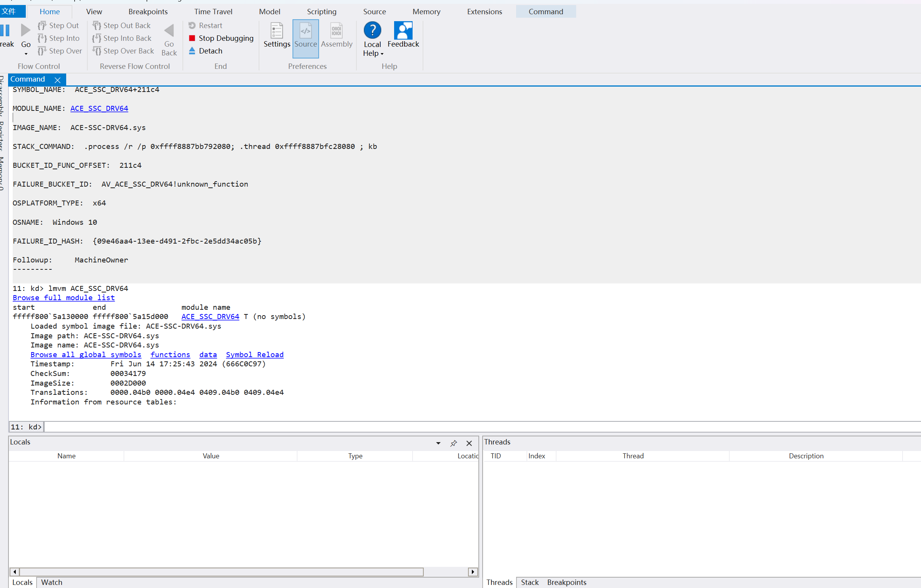Click the kd> command input field
The image size is (921, 588).
pyautogui.click(x=482, y=427)
